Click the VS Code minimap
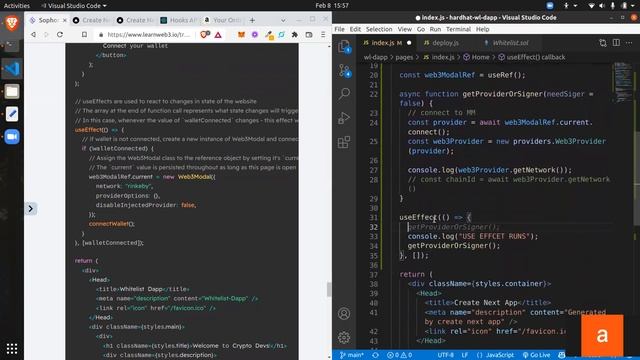 623,83
